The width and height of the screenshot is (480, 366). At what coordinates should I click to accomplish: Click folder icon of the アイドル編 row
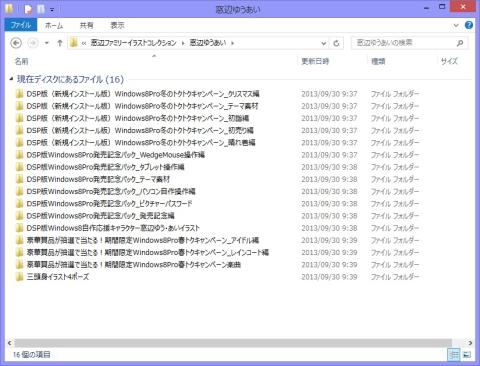click(20, 240)
